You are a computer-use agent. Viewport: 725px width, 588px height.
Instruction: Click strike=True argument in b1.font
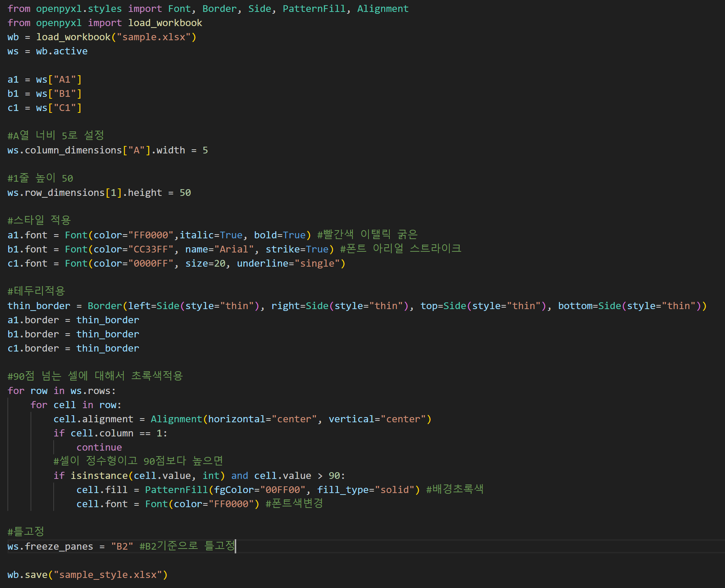tap(297, 249)
